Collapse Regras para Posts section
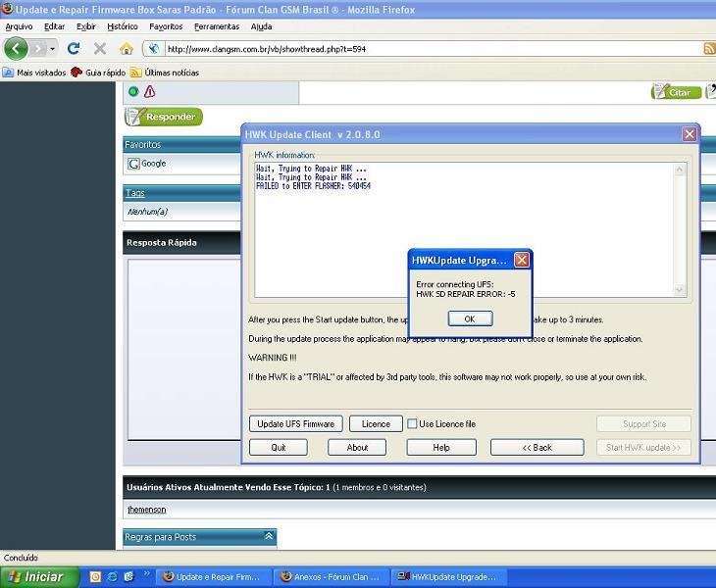 click(269, 536)
